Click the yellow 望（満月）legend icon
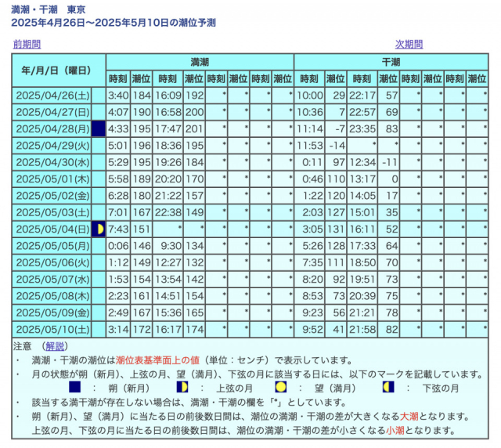 280,388
